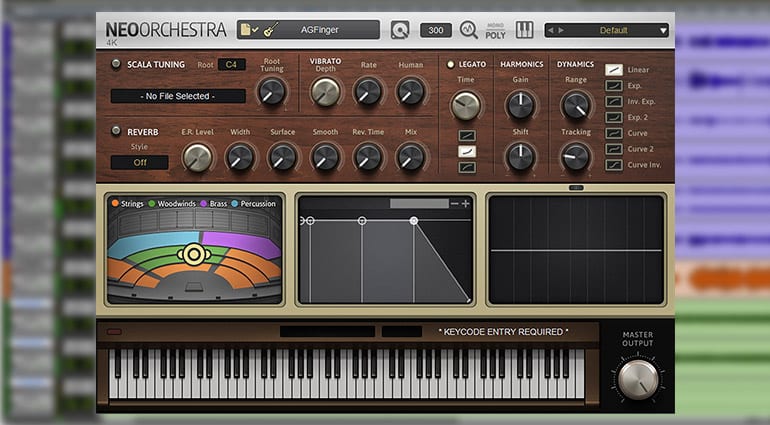The width and height of the screenshot is (770, 425).
Task: Click the Keycode Entry Required message
Action: click(503, 332)
